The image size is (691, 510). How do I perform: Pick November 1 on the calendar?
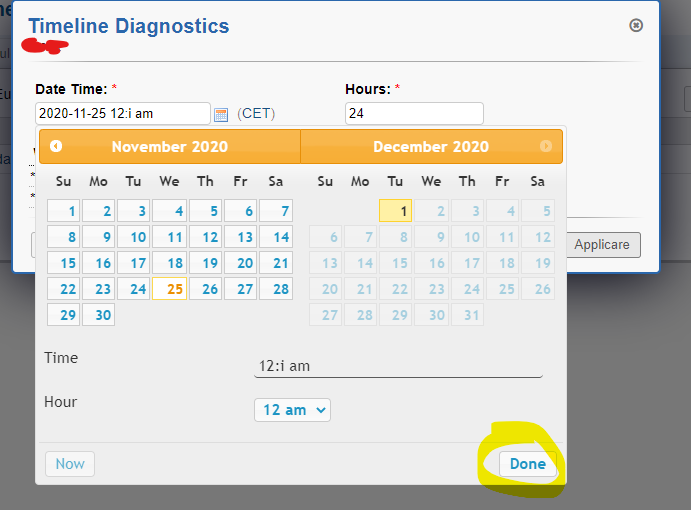click(x=63, y=211)
